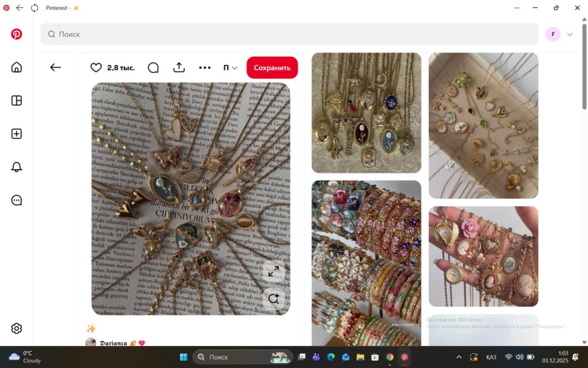Open more options three-dot menu
The height and width of the screenshot is (368, 588).
pos(204,68)
